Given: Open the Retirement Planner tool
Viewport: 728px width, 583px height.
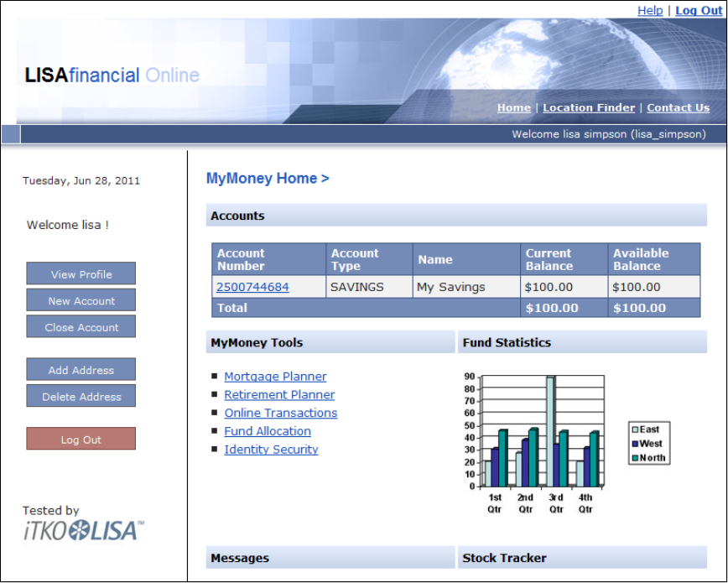Looking at the screenshot, I should [279, 394].
